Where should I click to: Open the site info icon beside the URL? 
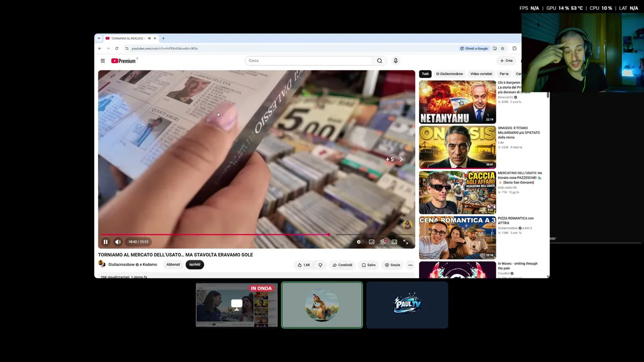point(127,48)
